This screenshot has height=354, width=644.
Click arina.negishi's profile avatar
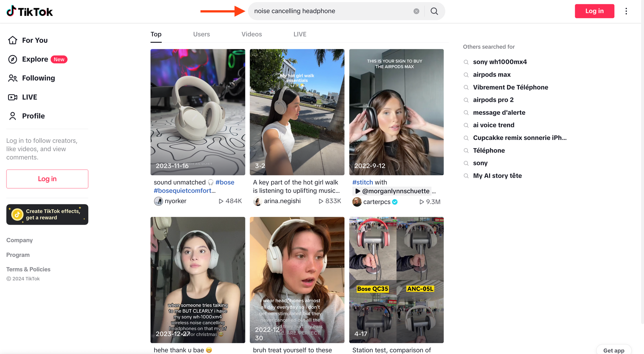pos(257,201)
